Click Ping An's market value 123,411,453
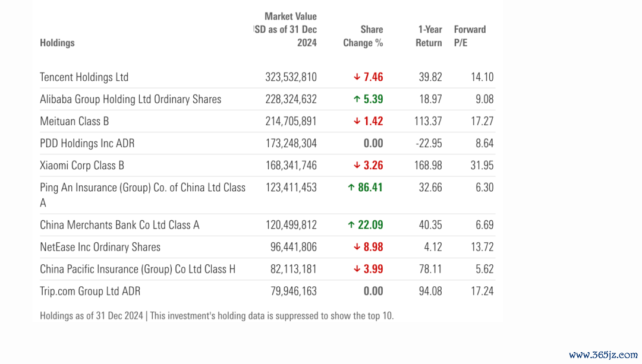 291,187
